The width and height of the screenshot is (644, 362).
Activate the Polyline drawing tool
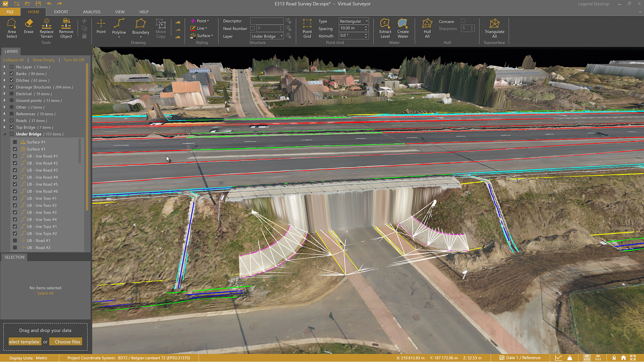[119, 28]
